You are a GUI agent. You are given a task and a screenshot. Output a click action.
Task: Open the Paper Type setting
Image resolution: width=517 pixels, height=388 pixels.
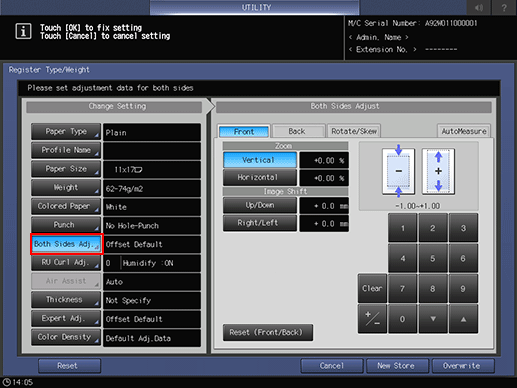(x=66, y=132)
